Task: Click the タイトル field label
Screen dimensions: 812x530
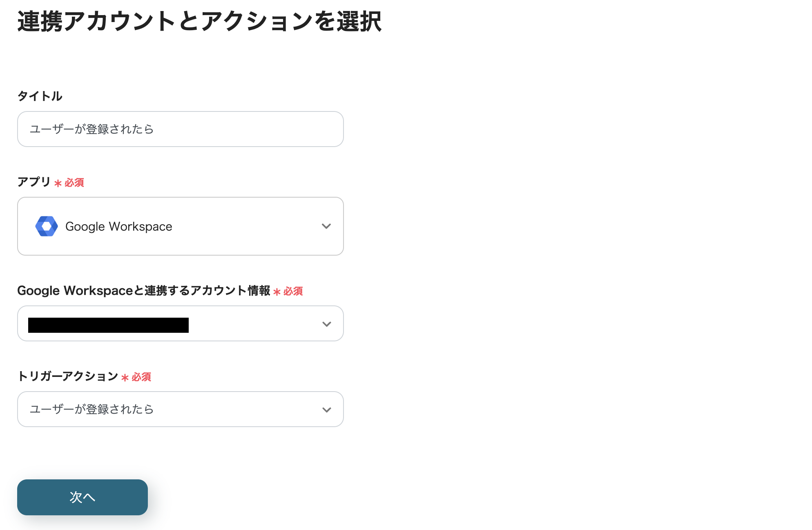Action: pyautogui.click(x=40, y=96)
